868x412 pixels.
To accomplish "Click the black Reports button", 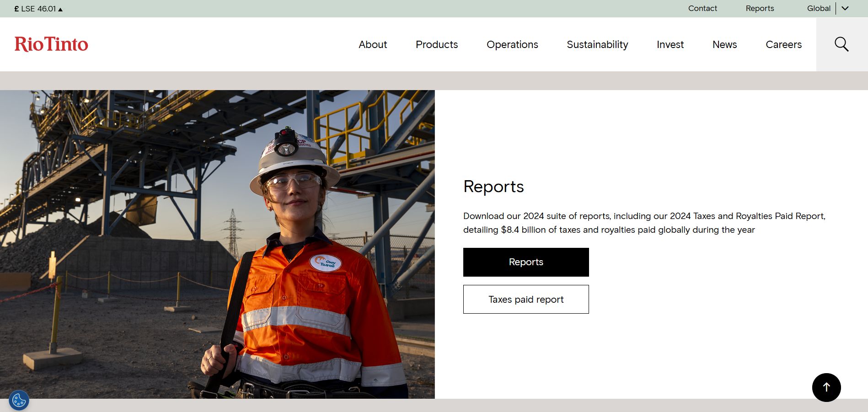I will coord(525,262).
